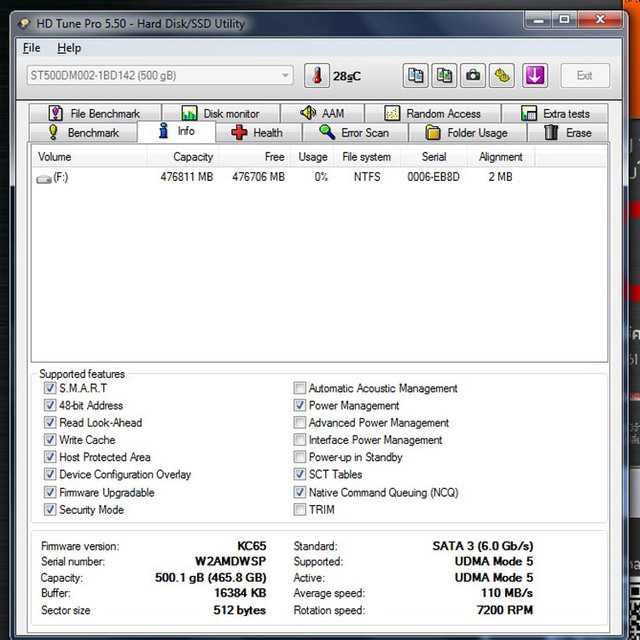Viewport: 640px width, 640px height.
Task: Toggle the Firmware Upgradable checkbox
Action: pyautogui.click(x=50, y=492)
